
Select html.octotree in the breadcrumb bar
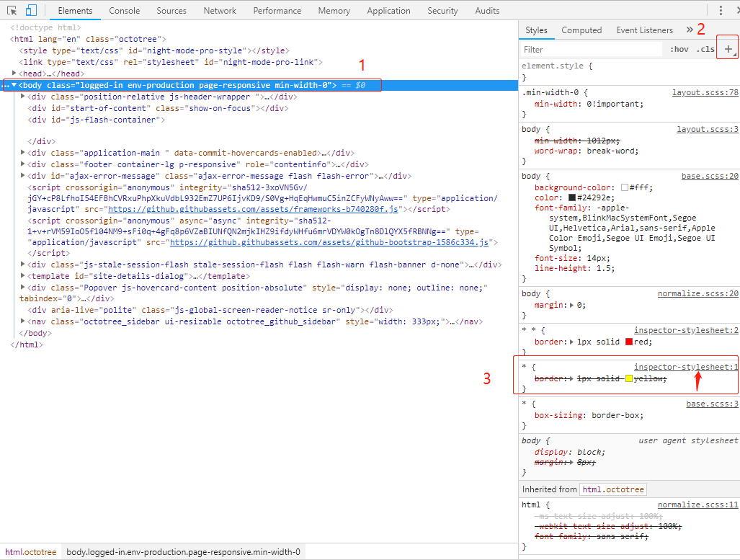31,552
